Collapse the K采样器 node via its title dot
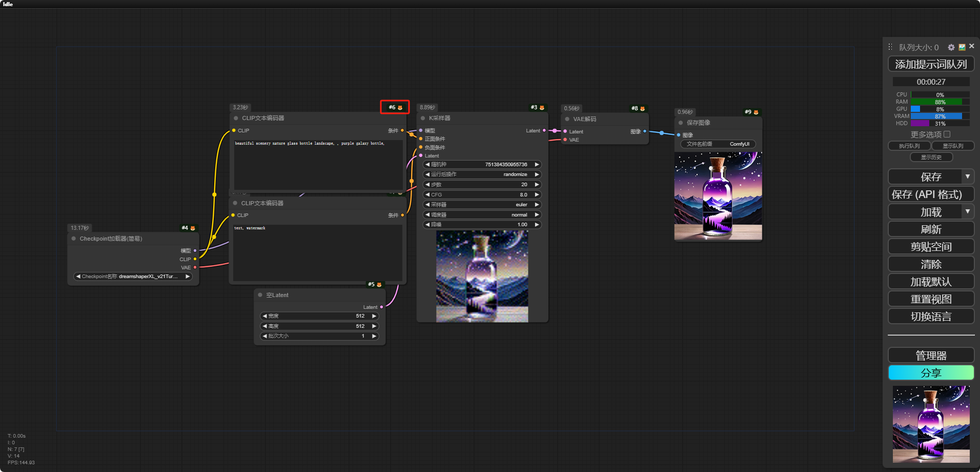This screenshot has height=472, width=980. pos(423,119)
